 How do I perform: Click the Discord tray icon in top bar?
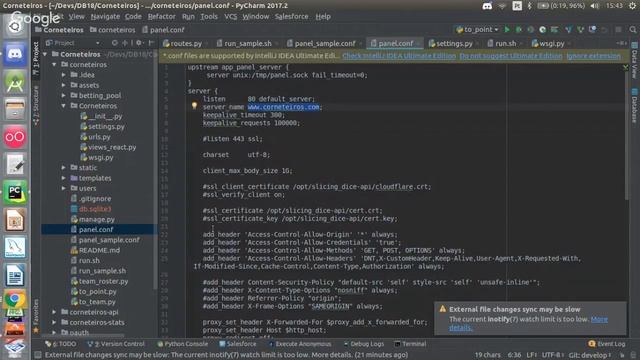[487, 6]
